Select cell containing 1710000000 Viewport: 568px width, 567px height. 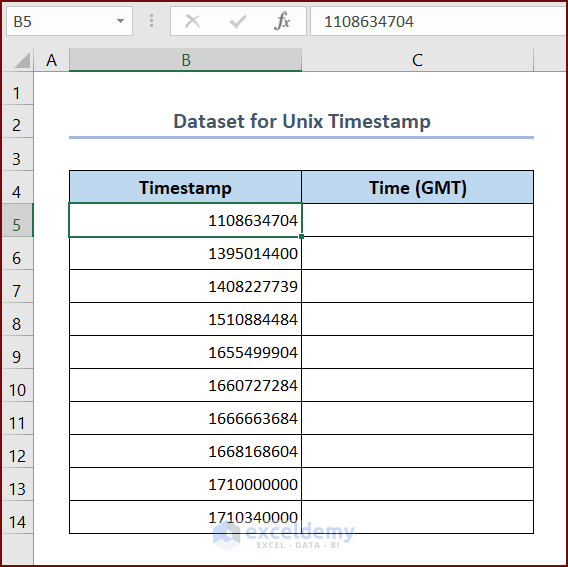185,484
